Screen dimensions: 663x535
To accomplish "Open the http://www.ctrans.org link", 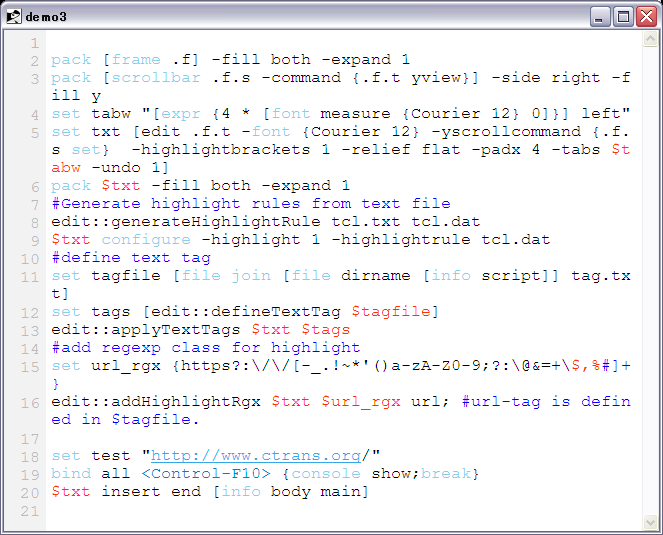I will 256,455.
